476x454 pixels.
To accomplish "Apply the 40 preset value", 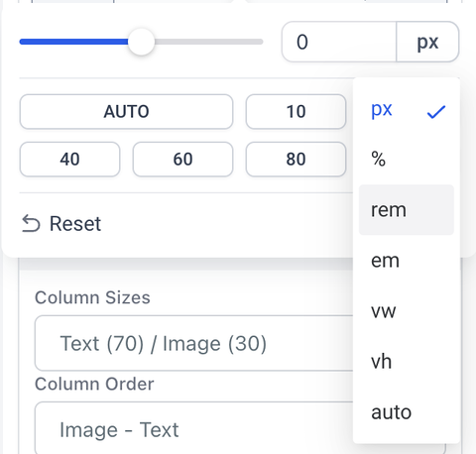I will coord(69,160).
